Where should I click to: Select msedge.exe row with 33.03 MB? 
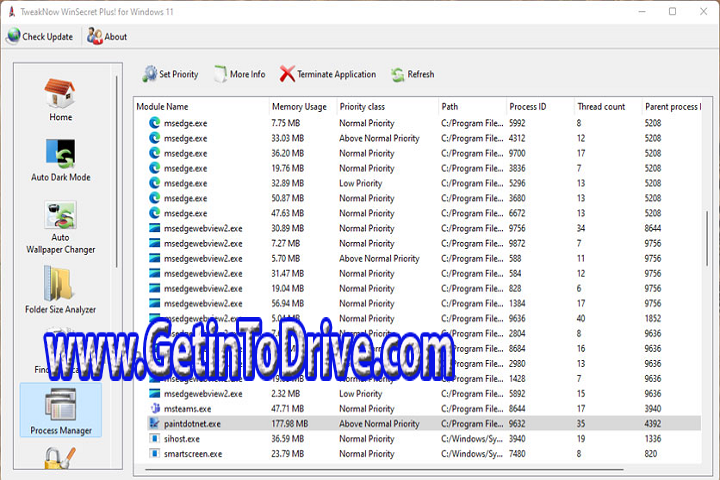click(x=423, y=138)
